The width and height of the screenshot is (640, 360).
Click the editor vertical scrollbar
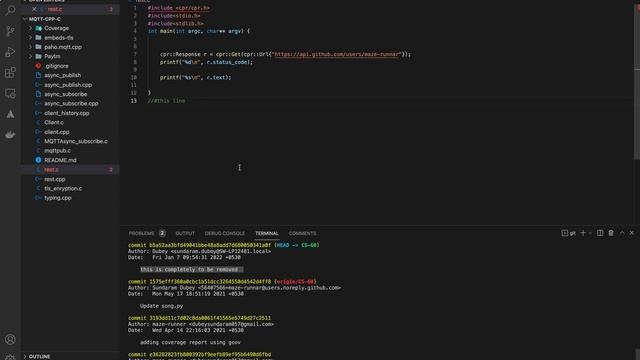click(637, 82)
